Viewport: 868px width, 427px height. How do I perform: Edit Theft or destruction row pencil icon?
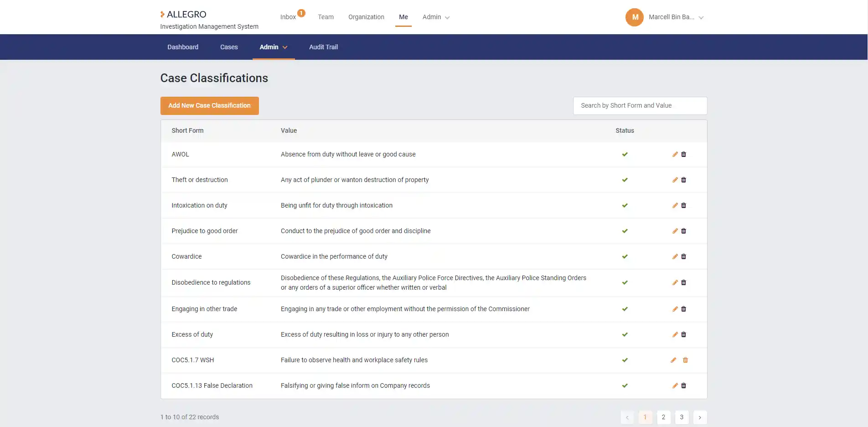click(675, 180)
